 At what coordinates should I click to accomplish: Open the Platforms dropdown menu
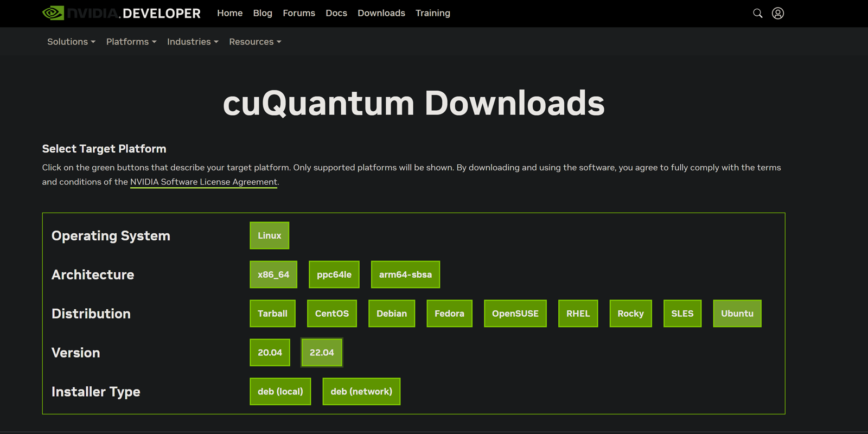pyautogui.click(x=131, y=42)
